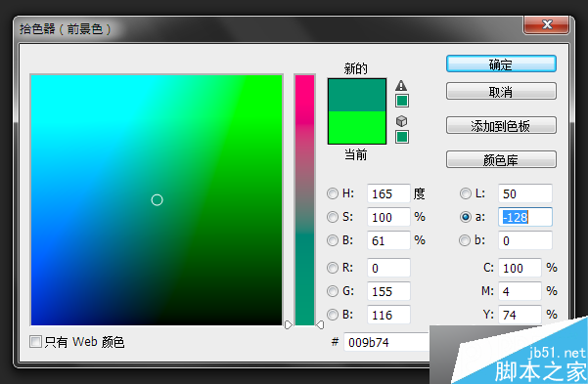The height and width of the screenshot is (384, 588).
Task: Click the a field showing -128
Action: 525,217
